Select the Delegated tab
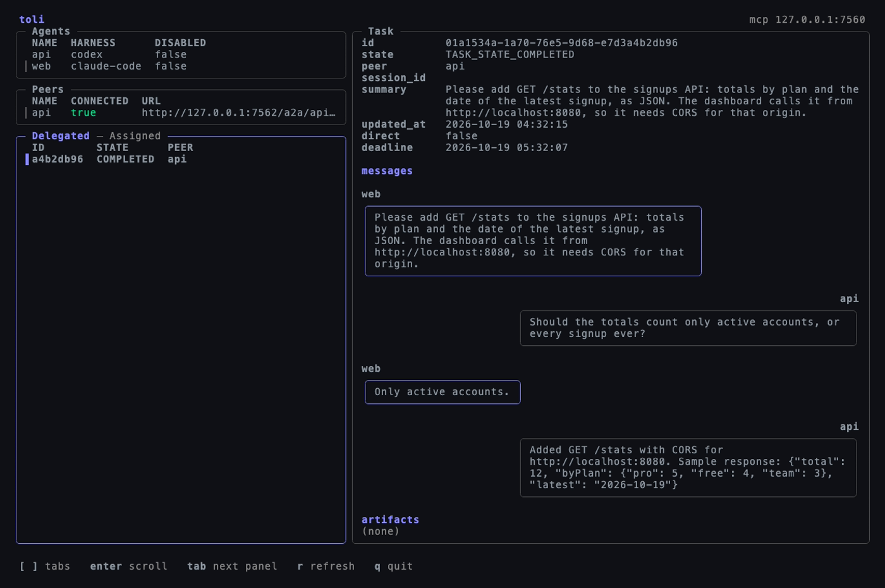This screenshot has width=885, height=588. click(x=61, y=136)
